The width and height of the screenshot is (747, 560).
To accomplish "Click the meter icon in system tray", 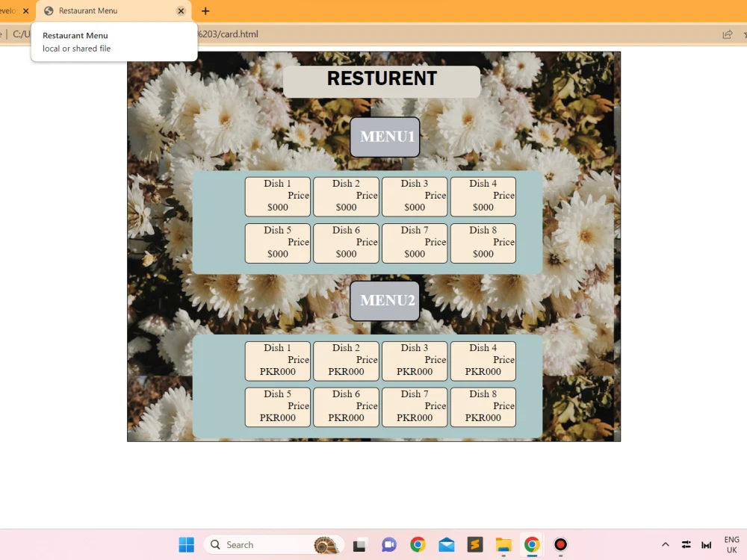I will (x=706, y=545).
